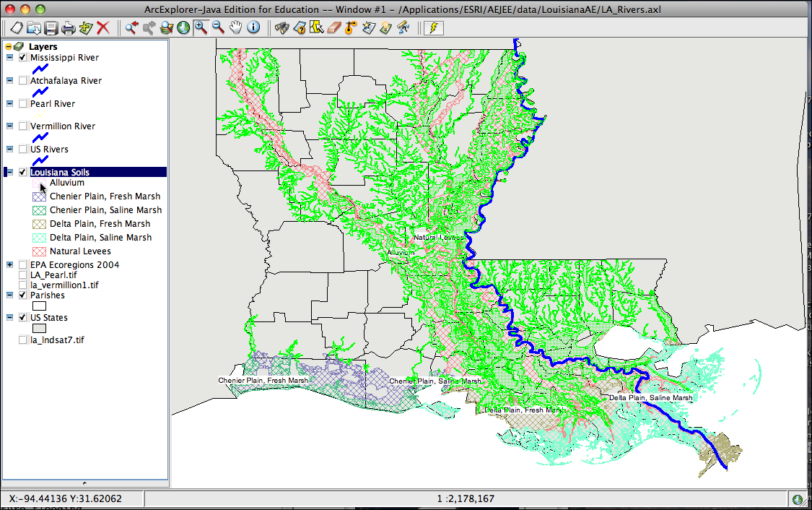Collapse the root Layers tree node
This screenshot has height=510, width=812.
8,47
